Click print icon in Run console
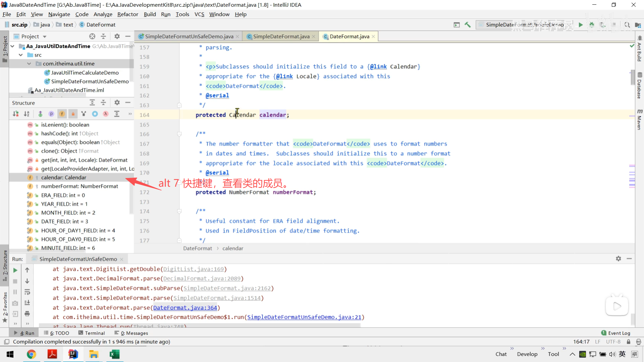Image resolution: width=644 pixels, height=362 pixels. 27,314
